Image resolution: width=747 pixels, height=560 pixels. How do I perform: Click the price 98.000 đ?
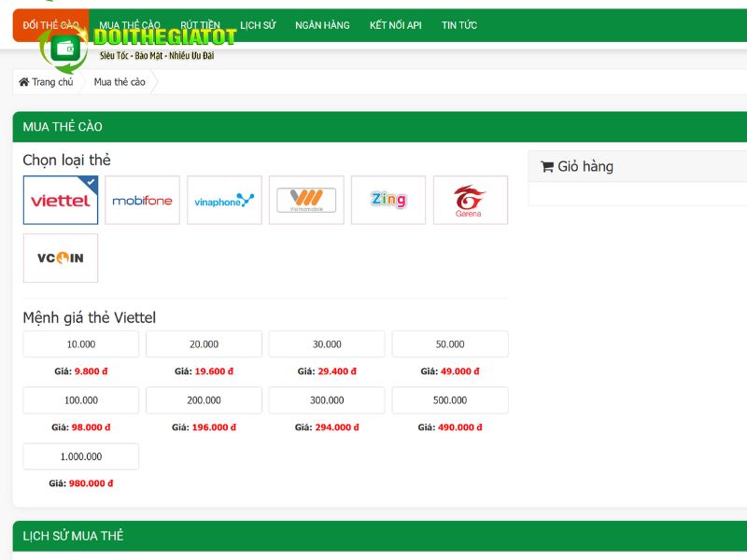91,427
